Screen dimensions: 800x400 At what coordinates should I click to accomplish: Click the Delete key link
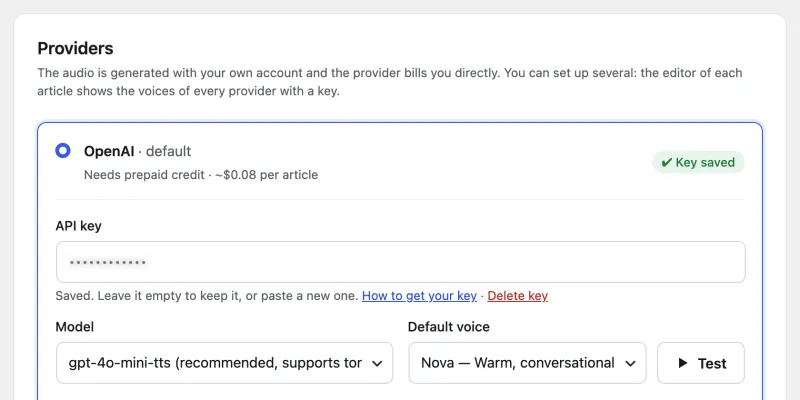517,296
